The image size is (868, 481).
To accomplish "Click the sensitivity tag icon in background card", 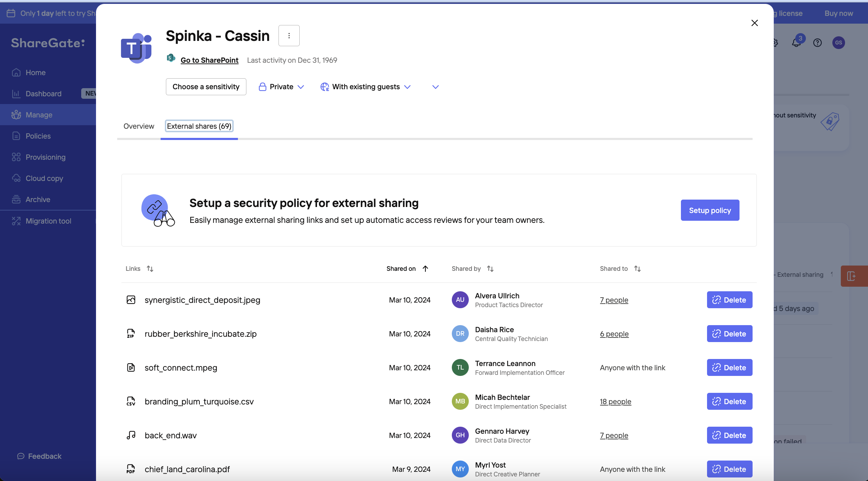I will pos(830,122).
